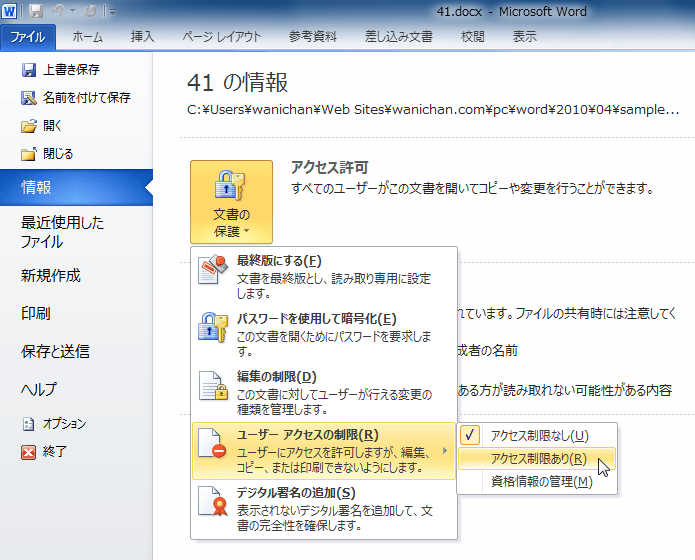This screenshot has width=695, height=560.
Task: Select the 情報 section in sidebar
Action: [x=76, y=188]
